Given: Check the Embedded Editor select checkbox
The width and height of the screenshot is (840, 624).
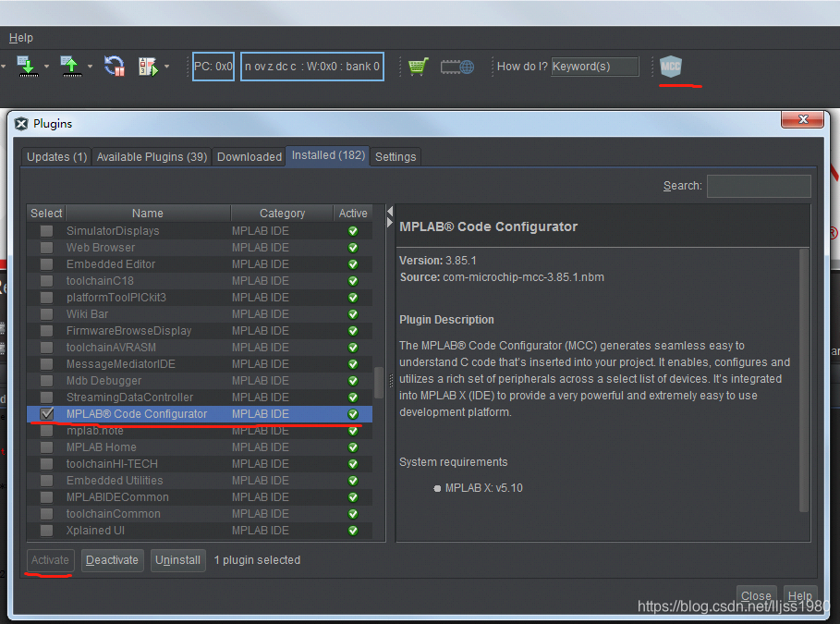Looking at the screenshot, I should click(x=46, y=264).
